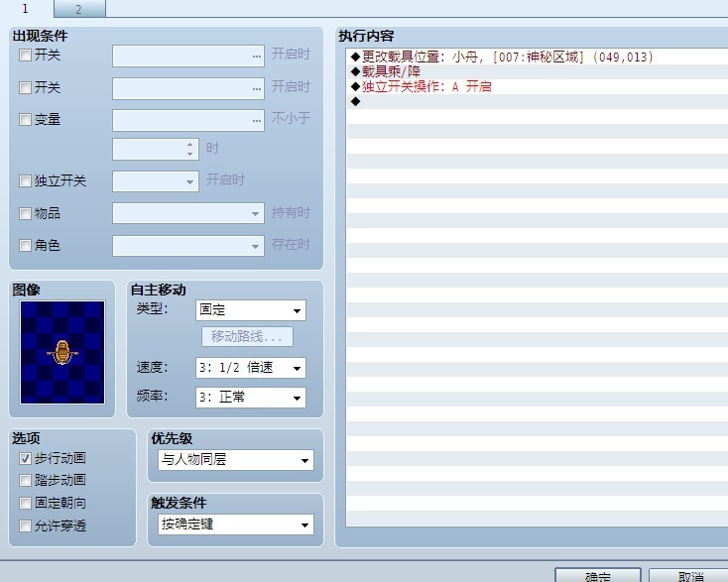This screenshot has height=582, width=728.
Task: Open the 变量 selection ellipsis field
Action: pos(188,120)
